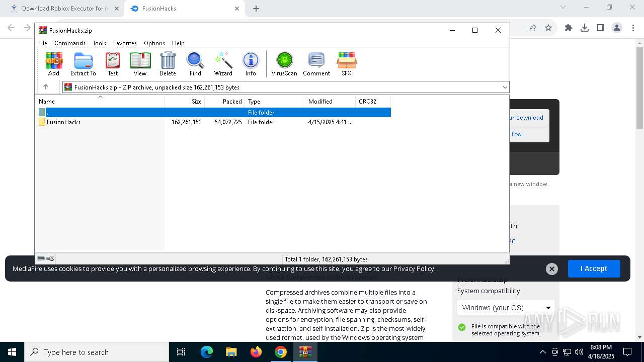Click the Add toolbar icon in WinRAR

coord(54,64)
